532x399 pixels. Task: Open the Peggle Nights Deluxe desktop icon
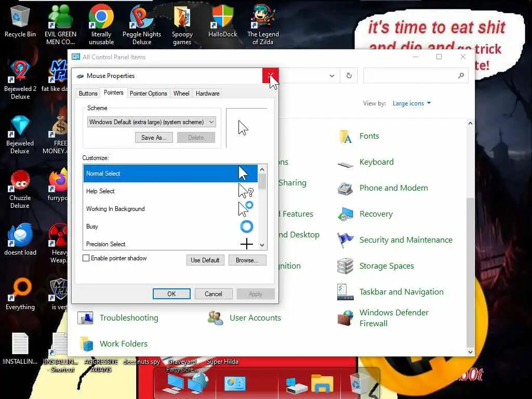(142, 24)
